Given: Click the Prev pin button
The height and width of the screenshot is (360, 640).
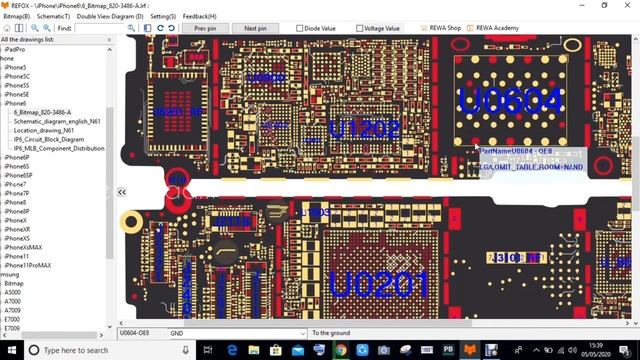Looking at the screenshot, I should (x=205, y=28).
